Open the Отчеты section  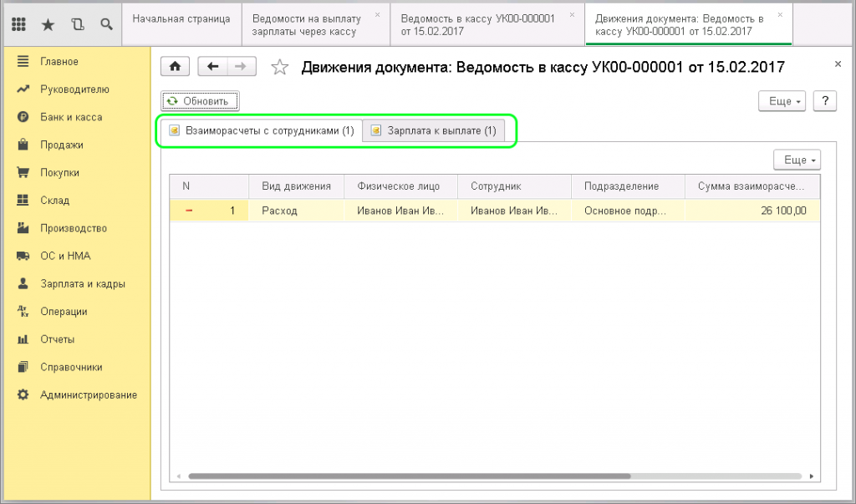(x=58, y=339)
